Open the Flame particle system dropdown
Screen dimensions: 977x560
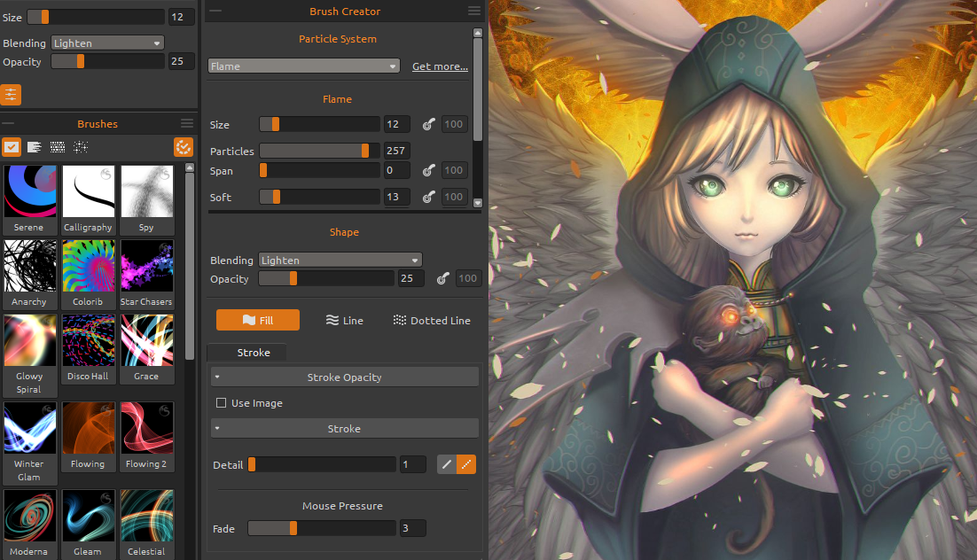tap(304, 66)
